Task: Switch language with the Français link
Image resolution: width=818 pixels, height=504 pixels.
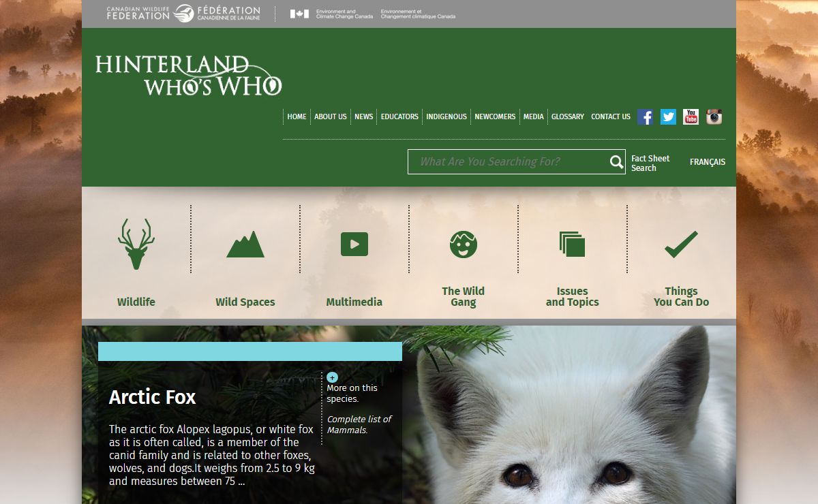Action: click(x=707, y=162)
